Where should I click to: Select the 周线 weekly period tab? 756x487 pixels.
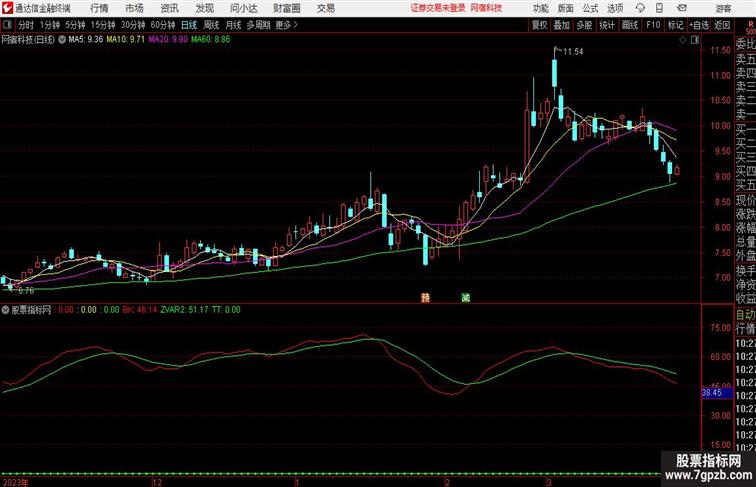pyautogui.click(x=211, y=25)
